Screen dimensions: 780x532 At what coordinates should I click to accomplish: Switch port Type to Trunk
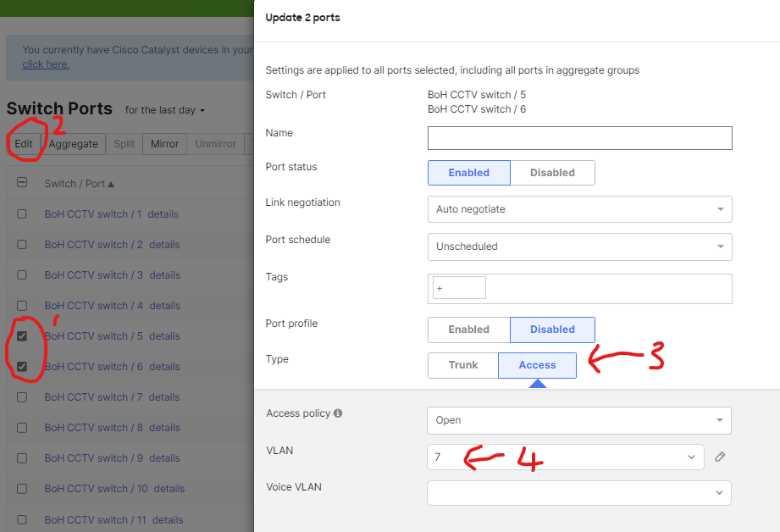click(462, 365)
